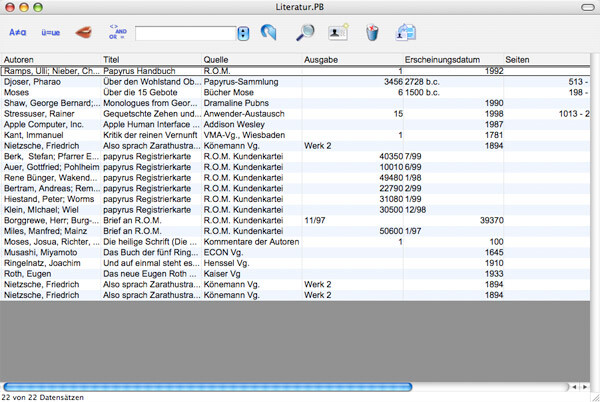Toggle the AND/OR search operator icon
Image resolution: width=600 pixels, height=402 pixels.
pos(117,33)
